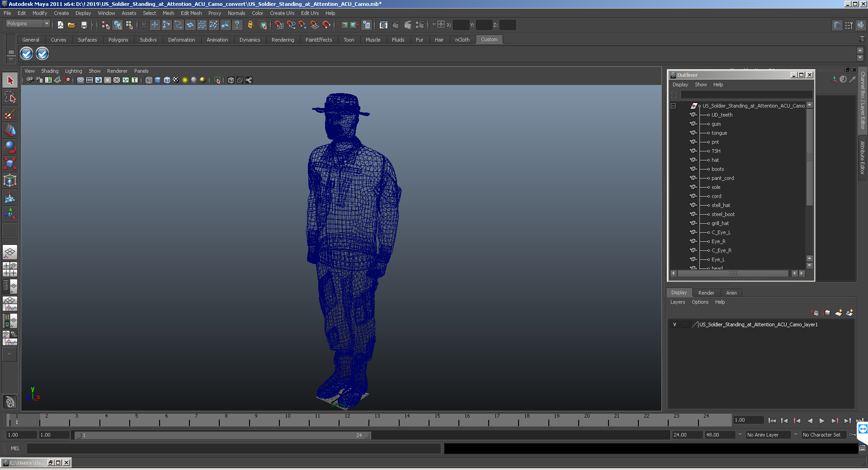The width and height of the screenshot is (868, 470).
Task: Go to start of playback range
Action: pyautogui.click(x=772, y=421)
